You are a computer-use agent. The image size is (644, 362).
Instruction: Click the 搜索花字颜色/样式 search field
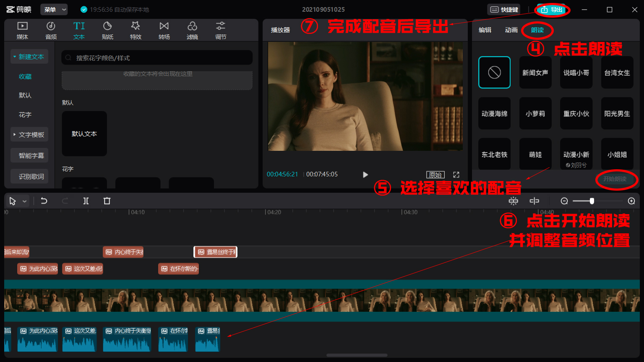pos(156,57)
